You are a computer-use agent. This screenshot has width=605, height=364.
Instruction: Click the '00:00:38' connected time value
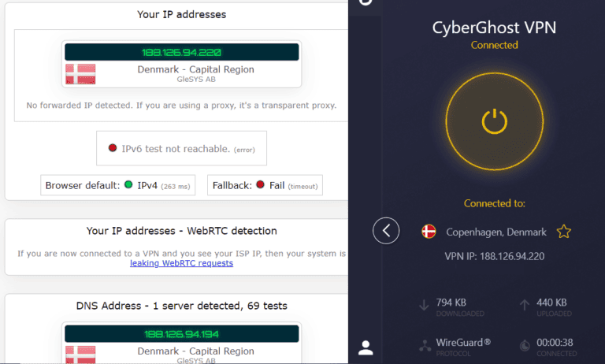(555, 343)
